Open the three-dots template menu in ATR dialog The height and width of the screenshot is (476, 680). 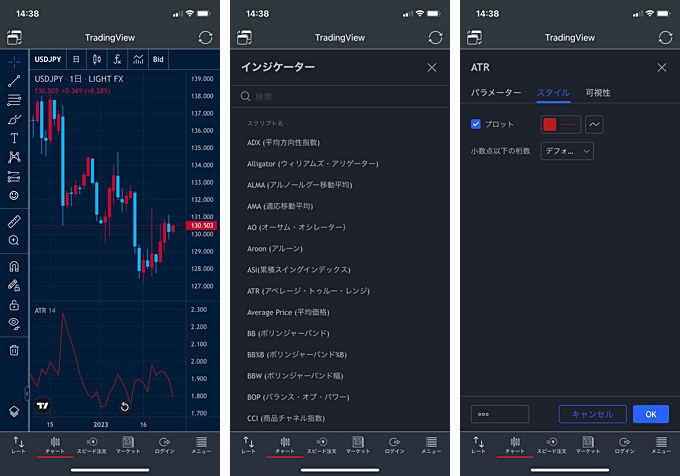[500, 414]
